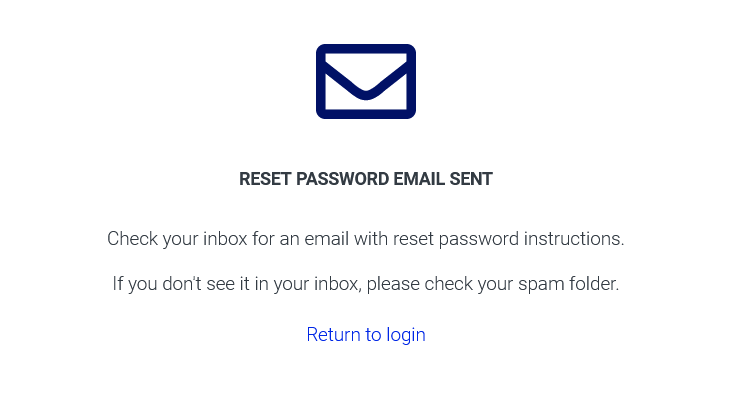Click the word 'inbox' in the first sentence
Image resolution: width=735 pixels, height=401 pixels.
[225, 239]
